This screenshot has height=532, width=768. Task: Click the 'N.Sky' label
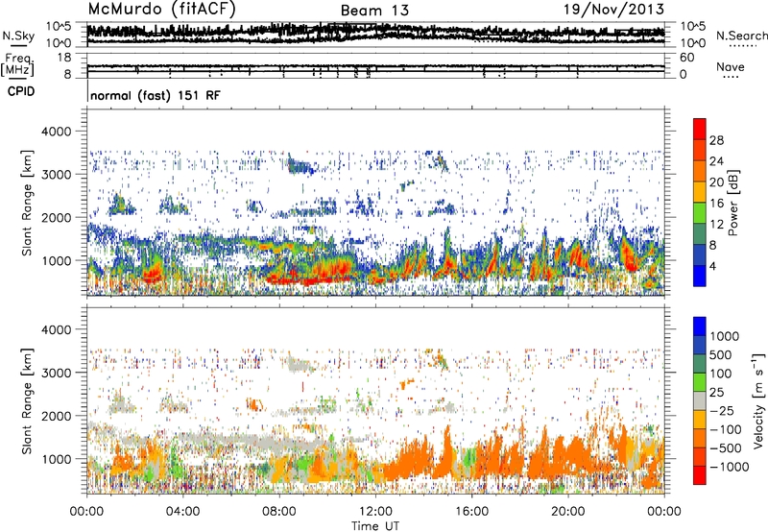(18, 36)
